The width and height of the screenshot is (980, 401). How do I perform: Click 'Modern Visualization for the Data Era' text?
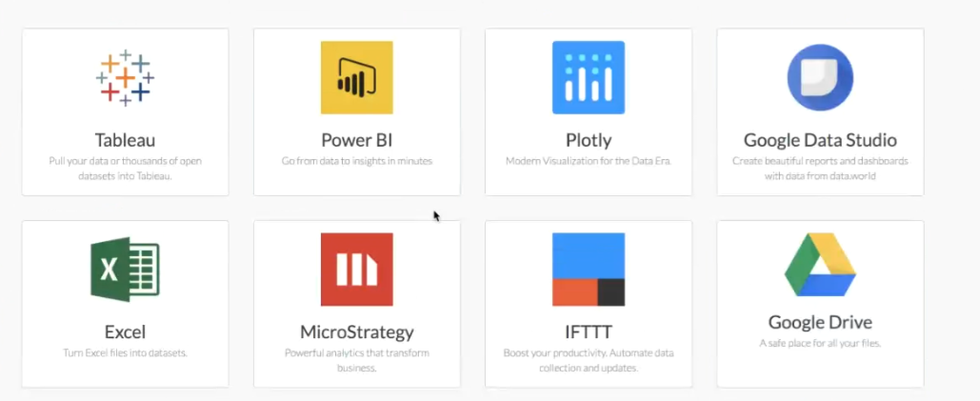point(589,161)
